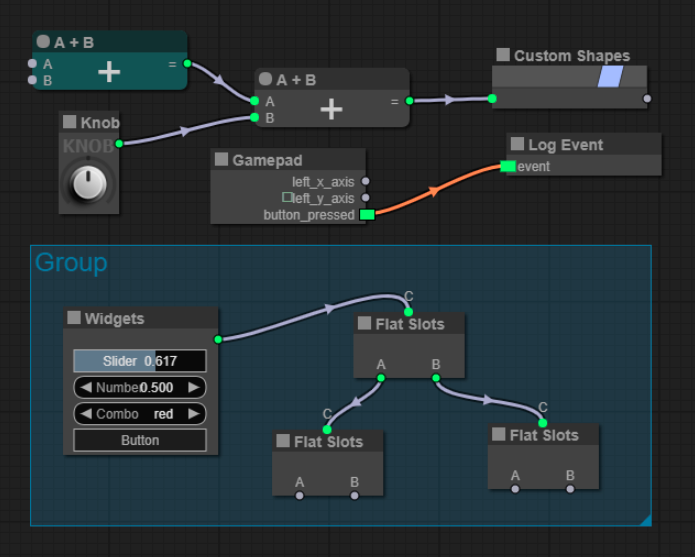The width and height of the screenshot is (695, 557).
Task: Click the rotary knob dial
Action: tap(89, 184)
